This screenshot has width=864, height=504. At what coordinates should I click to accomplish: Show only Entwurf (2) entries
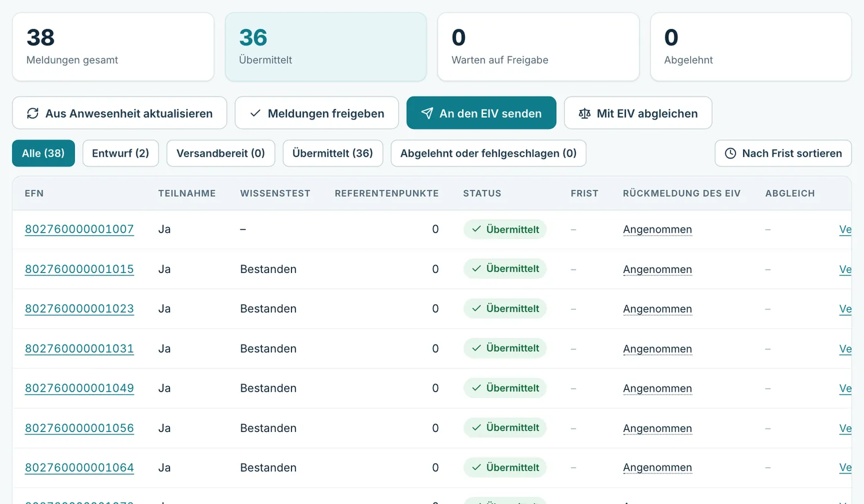click(x=120, y=153)
